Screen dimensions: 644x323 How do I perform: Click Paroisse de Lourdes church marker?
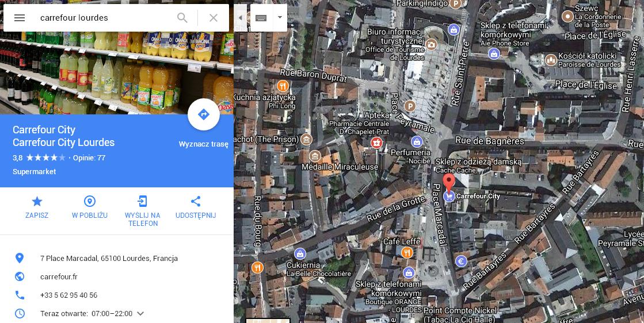coord(551,60)
